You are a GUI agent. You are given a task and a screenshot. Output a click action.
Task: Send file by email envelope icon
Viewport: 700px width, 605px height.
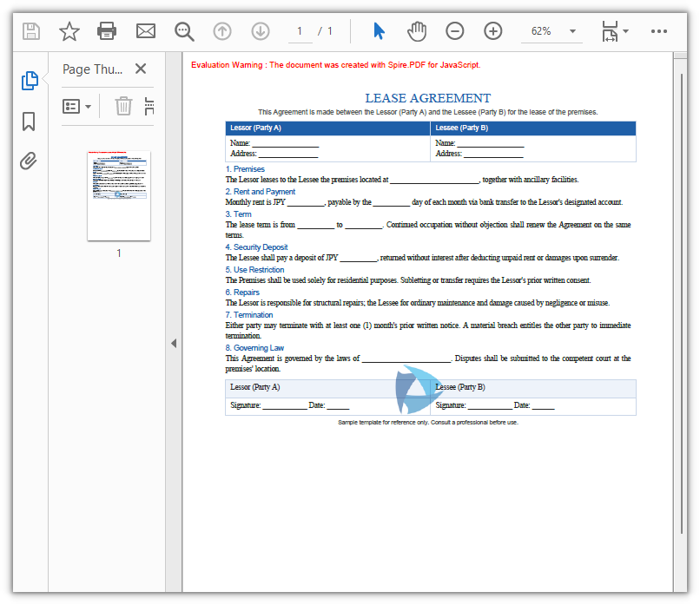[146, 31]
